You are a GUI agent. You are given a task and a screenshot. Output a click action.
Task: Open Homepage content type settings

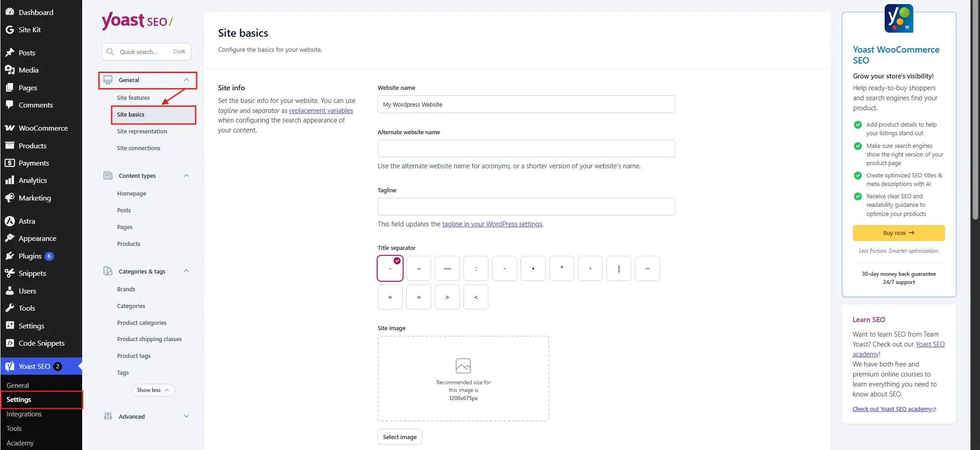pos(132,193)
